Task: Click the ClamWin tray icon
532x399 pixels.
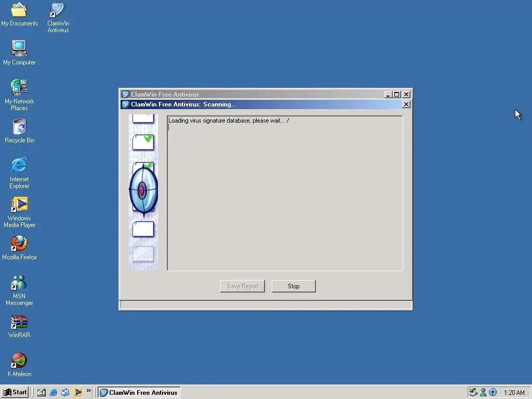Action: (493, 392)
